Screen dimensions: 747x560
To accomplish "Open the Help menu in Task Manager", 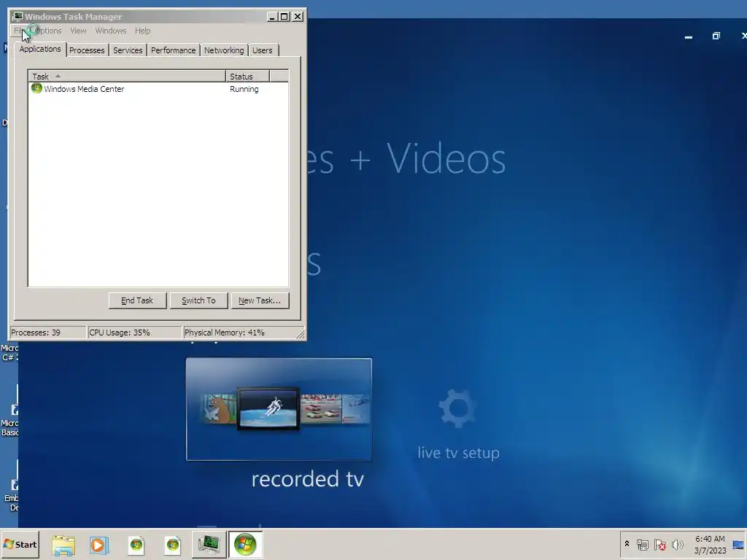I will click(x=142, y=31).
